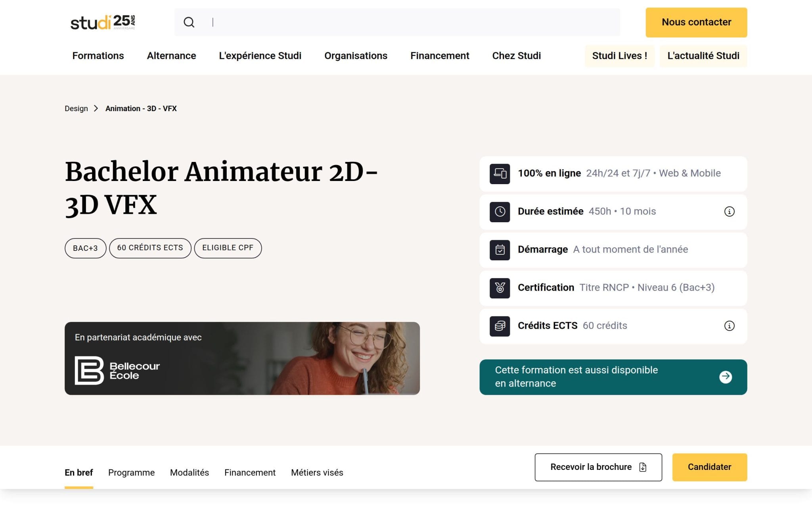This screenshot has height=508, width=812.
Task: Select the ELIGIBLE CPF tag
Action: (x=228, y=248)
